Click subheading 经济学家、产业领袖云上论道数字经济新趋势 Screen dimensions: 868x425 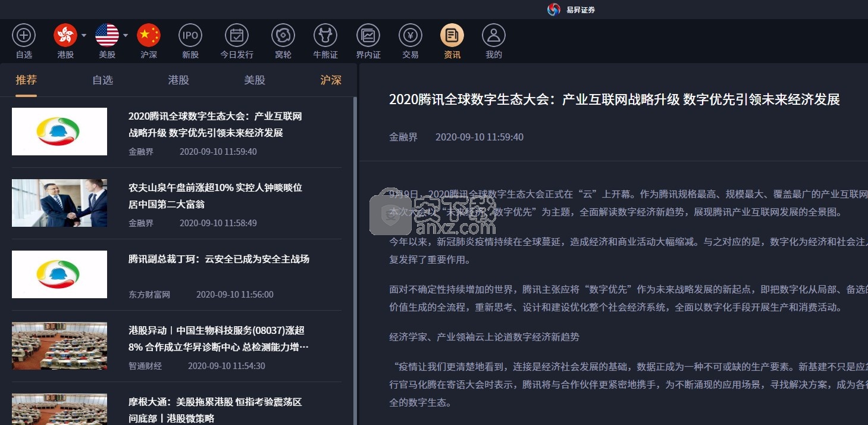(484, 337)
